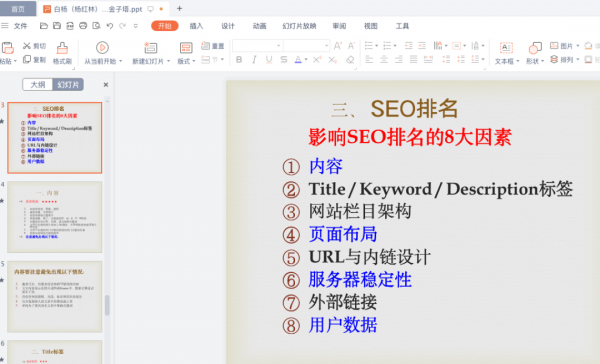Switch to the 动画 ribbon tab
The height and width of the screenshot is (364, 600).
click(259, 26)
